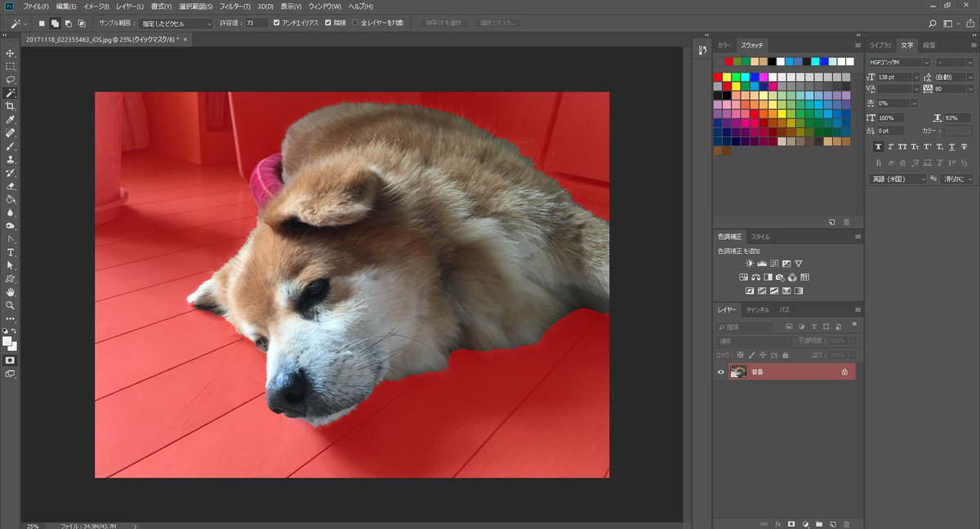Open the search icon at top right
This screenshot has width=980, height=529.
(x=933, y=23)
